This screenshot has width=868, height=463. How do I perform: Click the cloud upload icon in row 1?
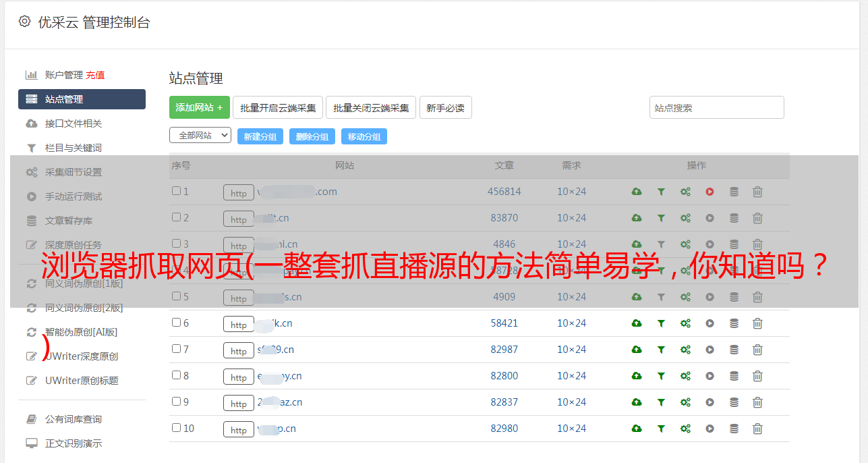click(x=637, y=192)
